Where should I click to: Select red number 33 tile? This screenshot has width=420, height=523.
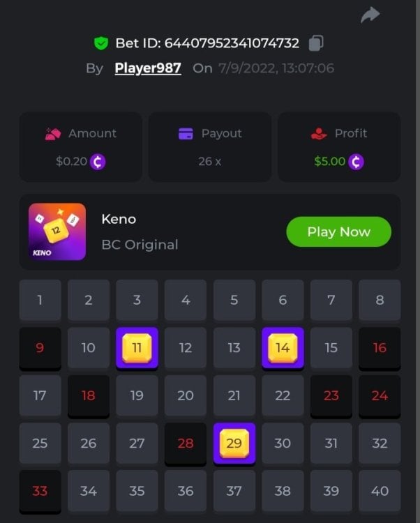pos(40,491)
